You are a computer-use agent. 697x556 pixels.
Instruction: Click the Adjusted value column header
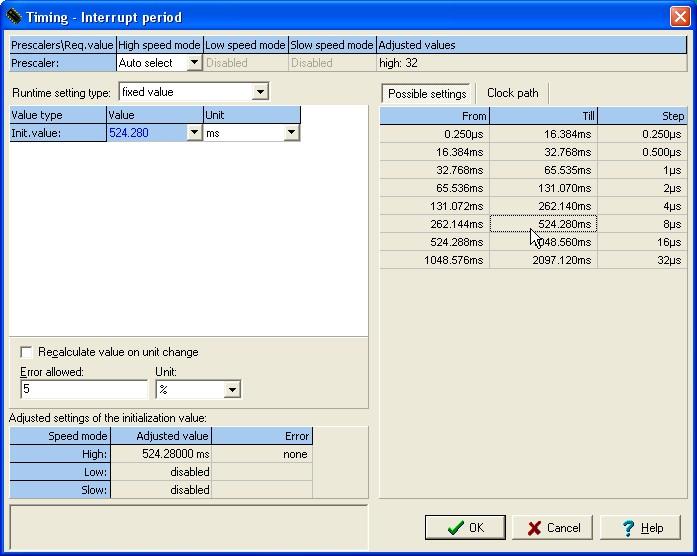point(161,436)
